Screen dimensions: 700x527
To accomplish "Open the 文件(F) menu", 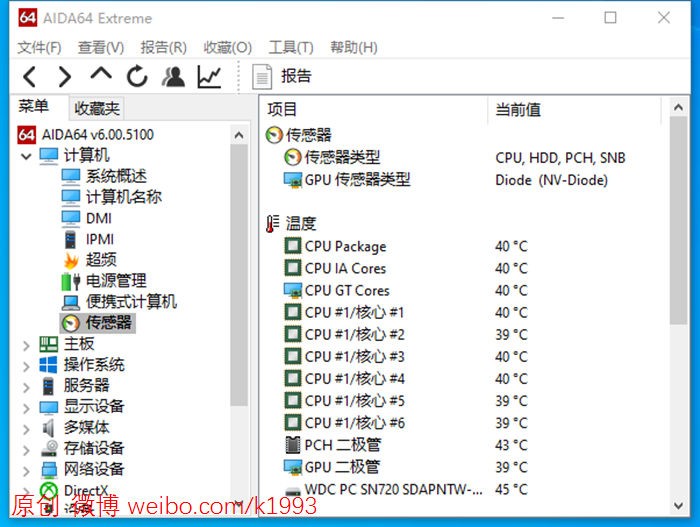I will pos(39,47).
